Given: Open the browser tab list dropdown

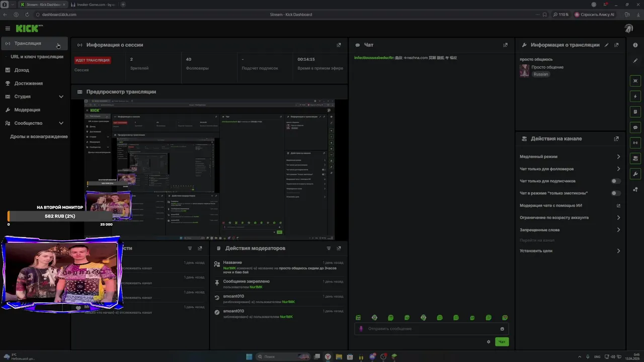Looking at the screenshot, I should [13, 5].
